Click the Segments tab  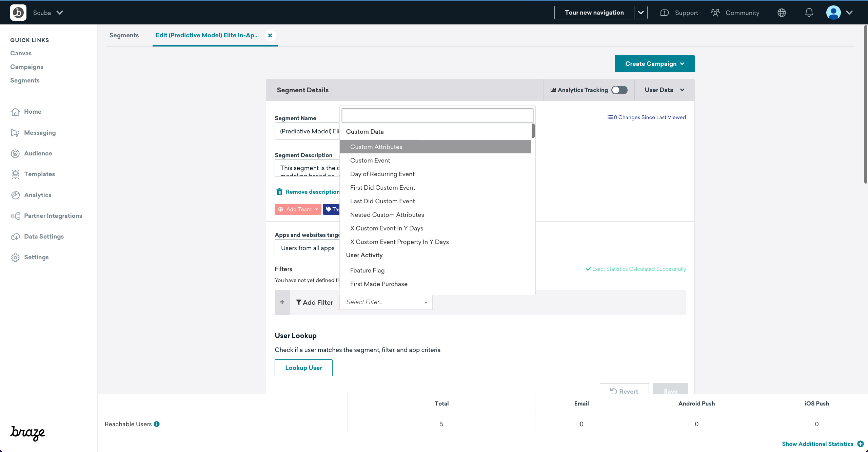(124, 35)
